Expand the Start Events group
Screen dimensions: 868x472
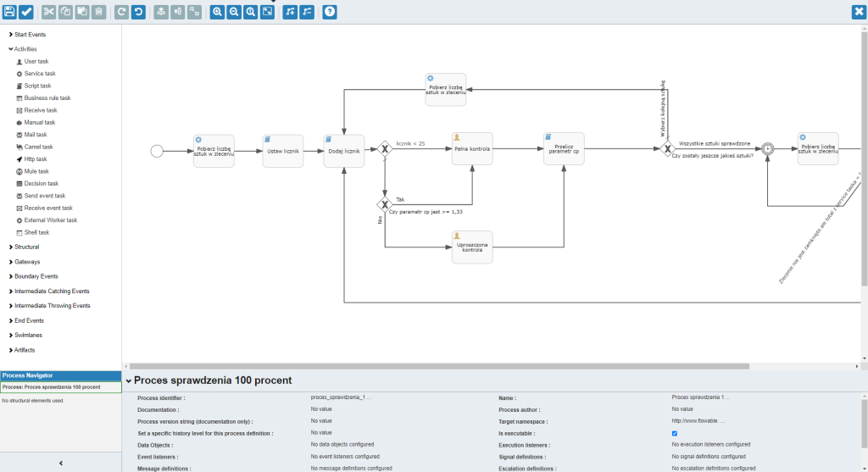pos(27,34)
